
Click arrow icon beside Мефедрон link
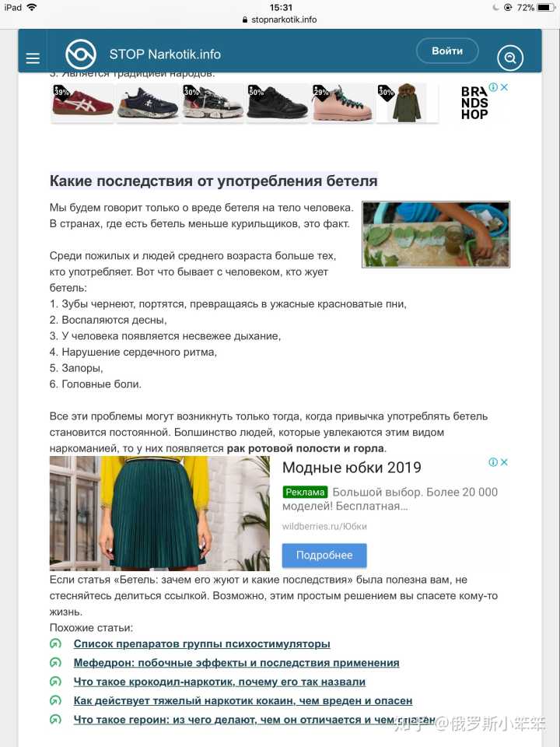tap(56, 663)
